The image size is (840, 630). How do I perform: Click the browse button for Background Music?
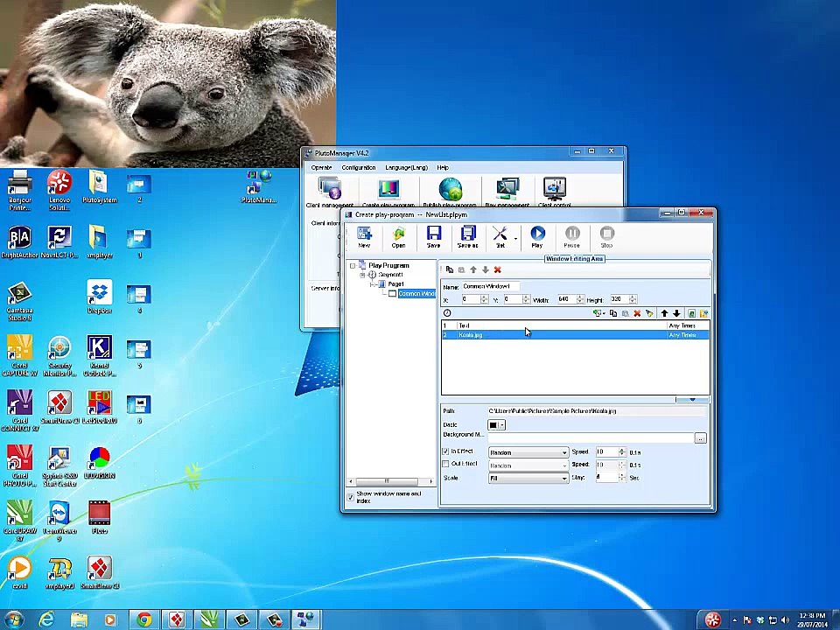[x=700, y=437]
